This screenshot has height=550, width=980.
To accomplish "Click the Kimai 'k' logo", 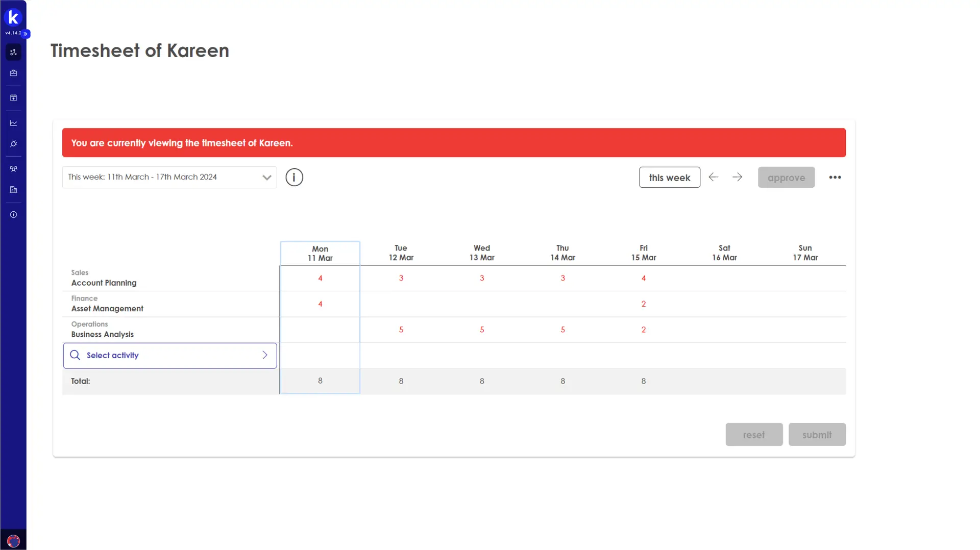I will coord(13,17).
